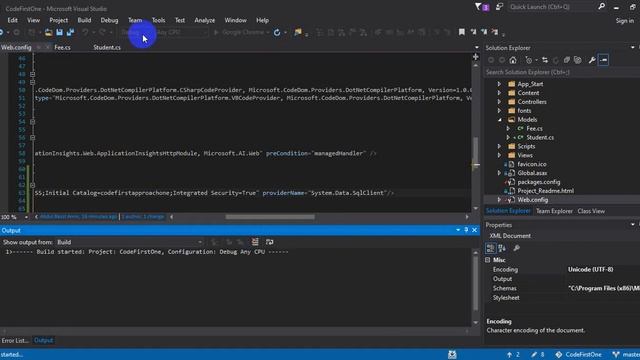
Task: Open Build menu
Action: pyautogui.click(x=84, y=20)
